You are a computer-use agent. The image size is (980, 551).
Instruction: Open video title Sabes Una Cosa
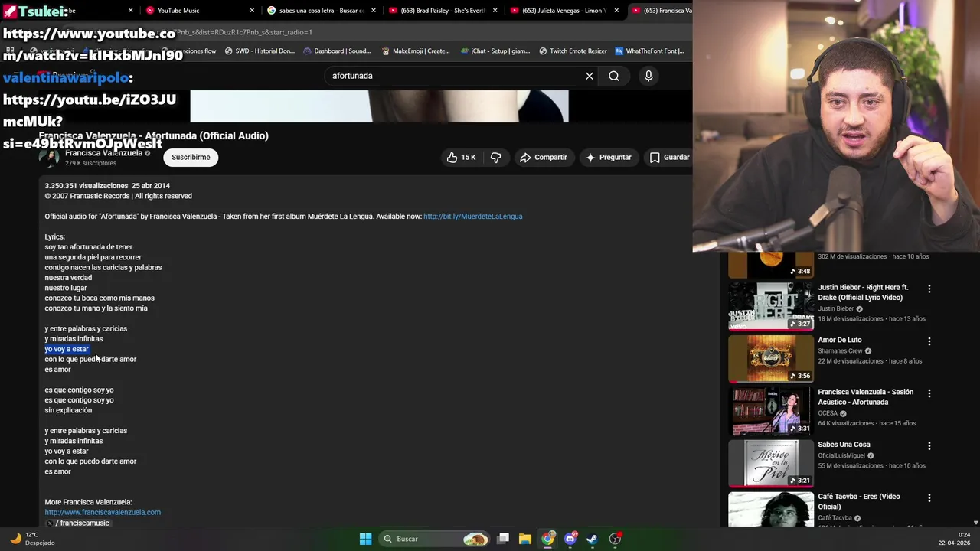point(844,445)
